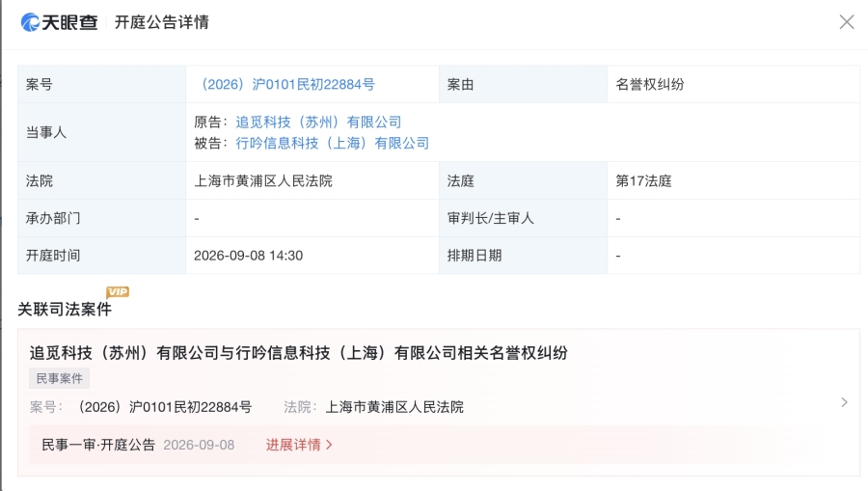Click the 开庭公告详情 title text

click(x=162, y=22)
